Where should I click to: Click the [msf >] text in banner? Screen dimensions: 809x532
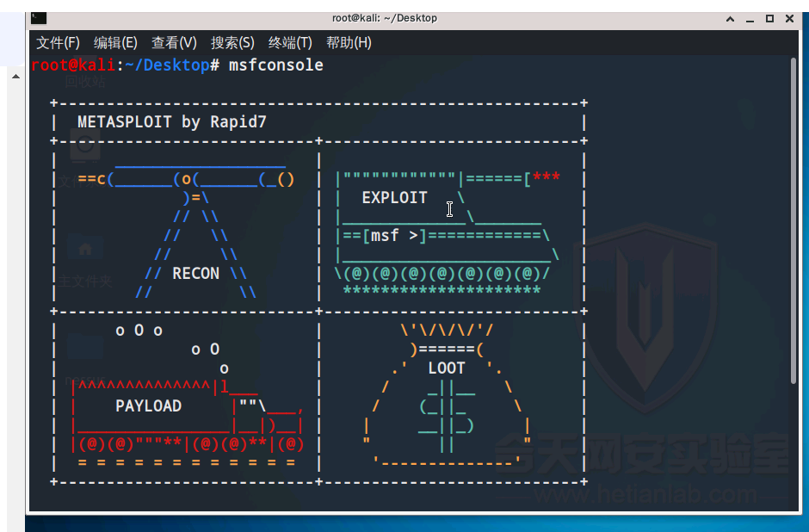395,236
